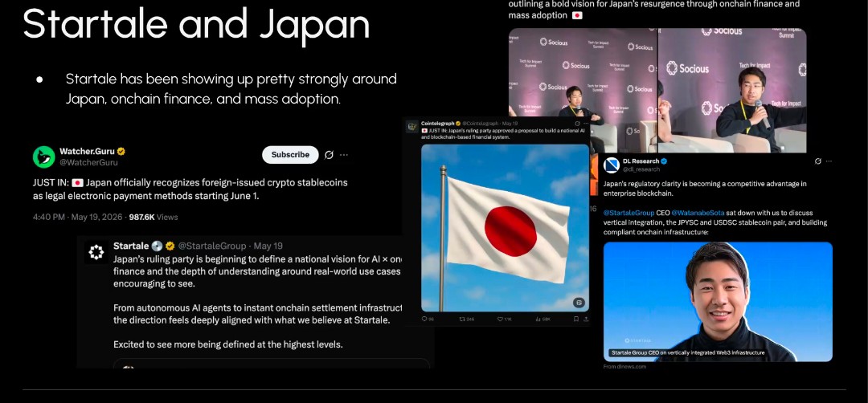Click the bookmark icon under the Cointelegraph tweet
868x403 pixels.
click(576, 319)
